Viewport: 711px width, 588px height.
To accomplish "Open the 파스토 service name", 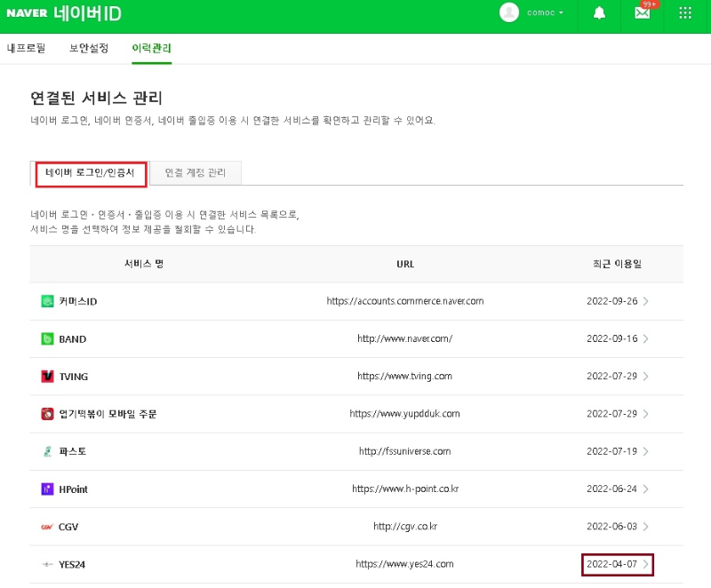I will [x=73, y=451].
